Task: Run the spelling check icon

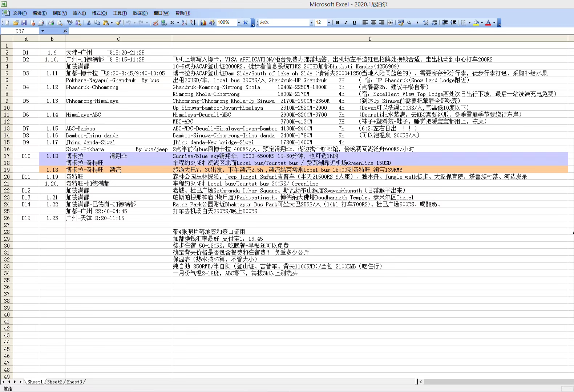Action: (x=70, y=23)
